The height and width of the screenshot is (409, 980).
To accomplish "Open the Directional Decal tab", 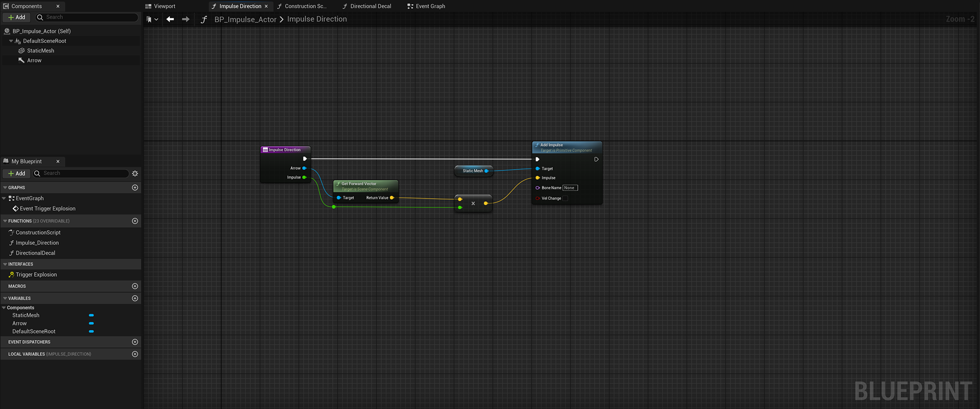I will point(366,6).
